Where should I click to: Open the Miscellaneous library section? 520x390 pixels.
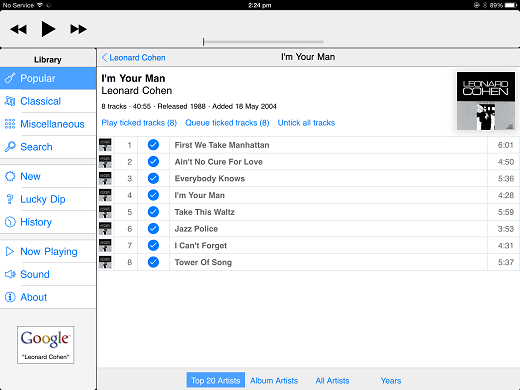click(48, 124)
